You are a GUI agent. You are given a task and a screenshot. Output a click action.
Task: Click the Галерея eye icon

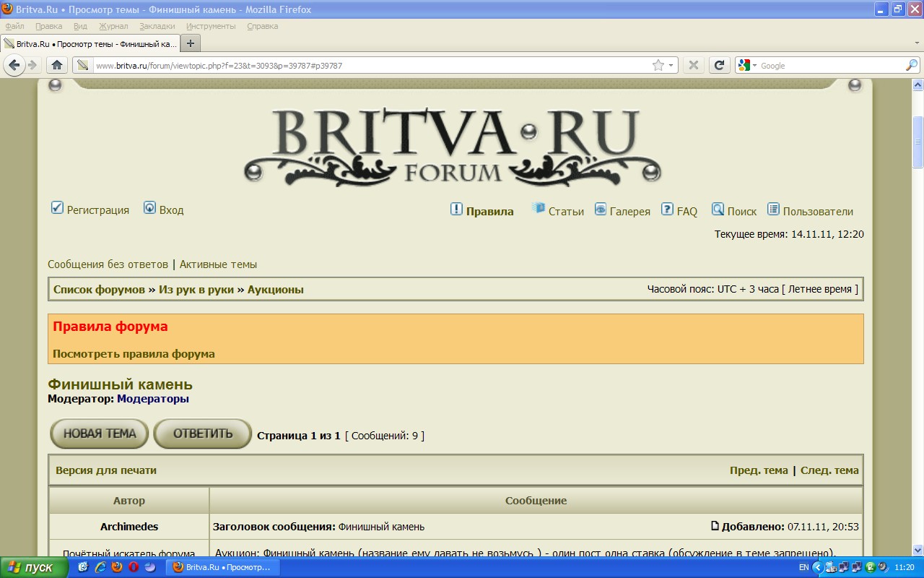(601, 210)
